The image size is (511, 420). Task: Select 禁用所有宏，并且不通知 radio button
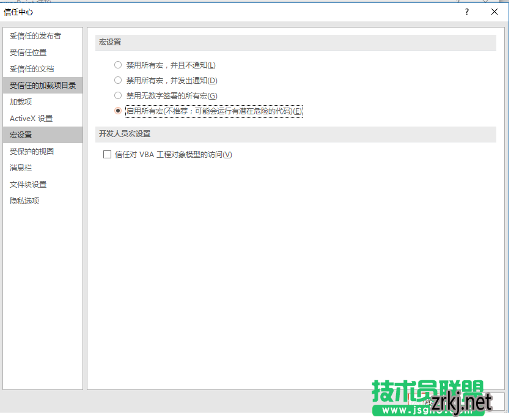[118, 65]
